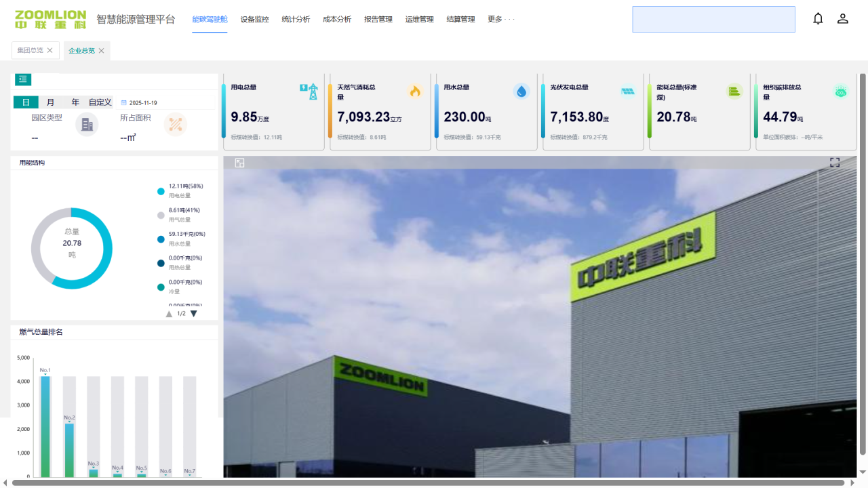
Task: Close the 企业总览 tab
Action: pos(102,51)
